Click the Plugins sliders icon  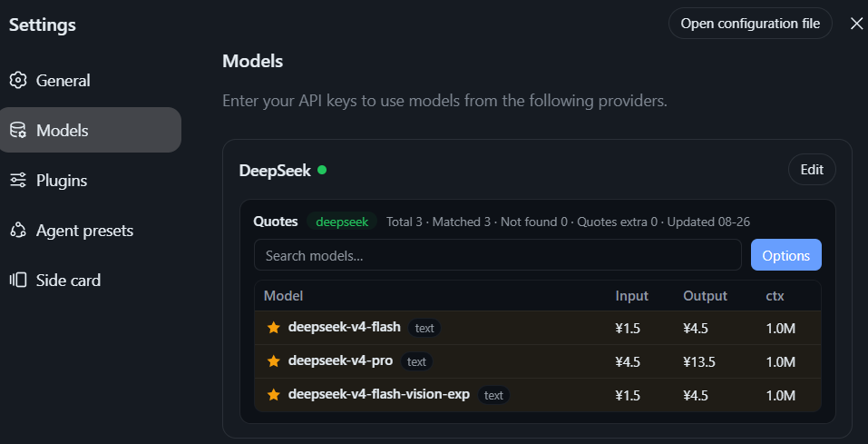(x=18, y=180)
